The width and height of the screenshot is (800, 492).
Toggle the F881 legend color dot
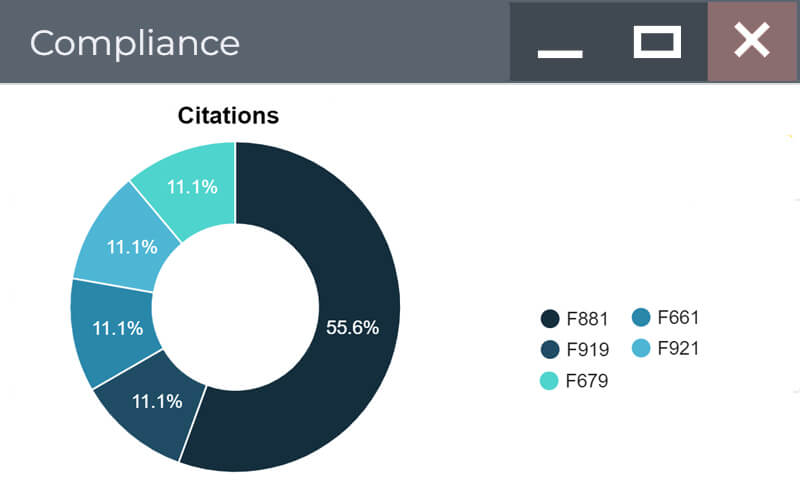tap(549, 319)
